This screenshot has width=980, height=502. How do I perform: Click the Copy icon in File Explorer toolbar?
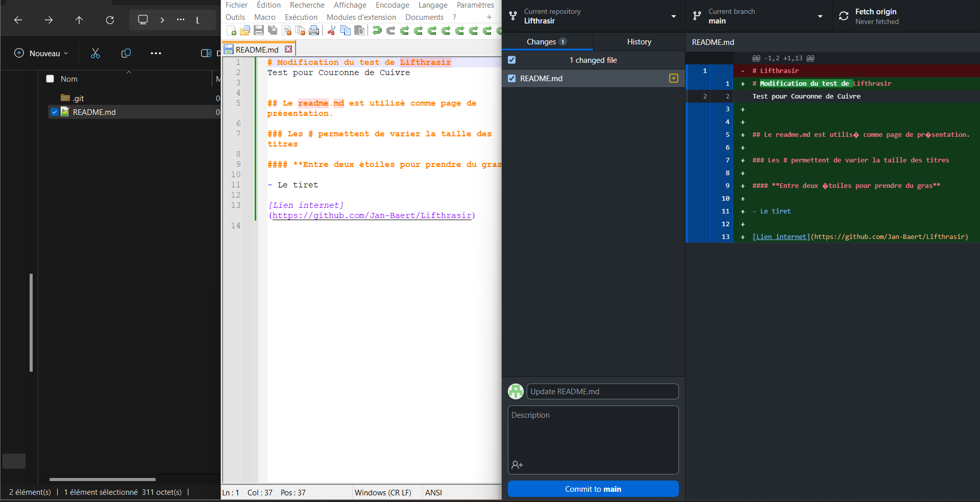pos(126,53)
